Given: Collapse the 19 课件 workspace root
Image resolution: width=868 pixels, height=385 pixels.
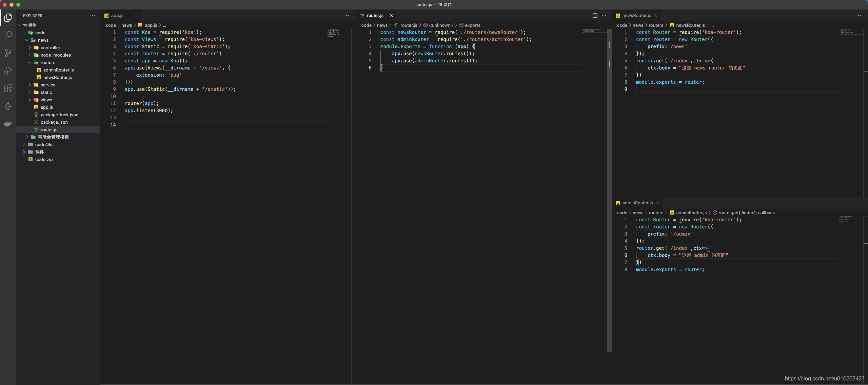Looking at the screenshot, I should pos(58,25).
